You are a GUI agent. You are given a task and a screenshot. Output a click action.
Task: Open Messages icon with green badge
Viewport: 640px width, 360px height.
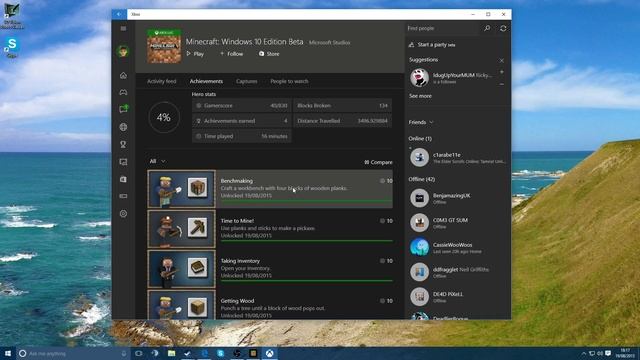point(123,109)
